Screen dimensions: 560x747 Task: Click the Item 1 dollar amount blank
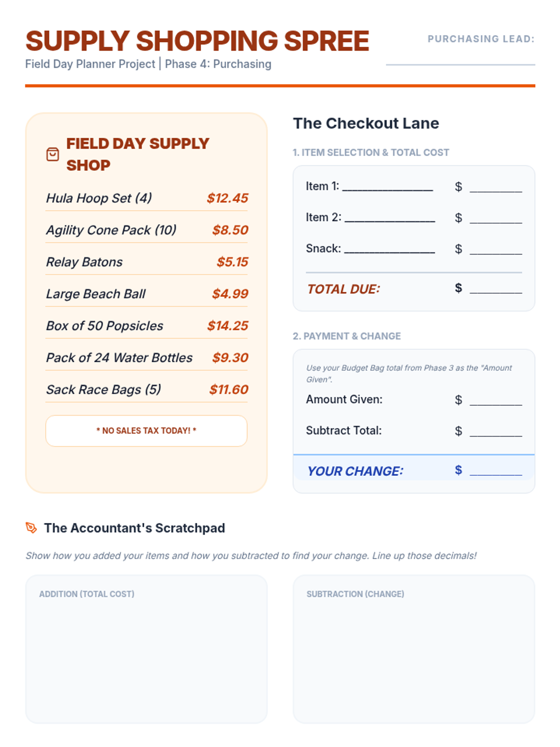[496, 187]
